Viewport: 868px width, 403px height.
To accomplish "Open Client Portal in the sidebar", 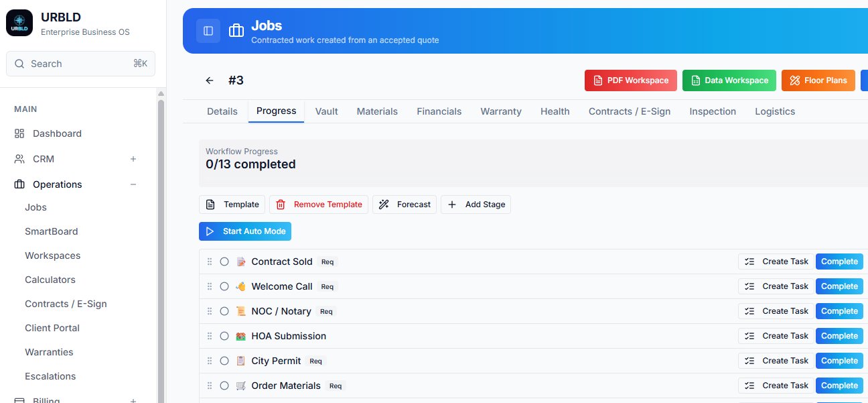I will coord(52,328).
